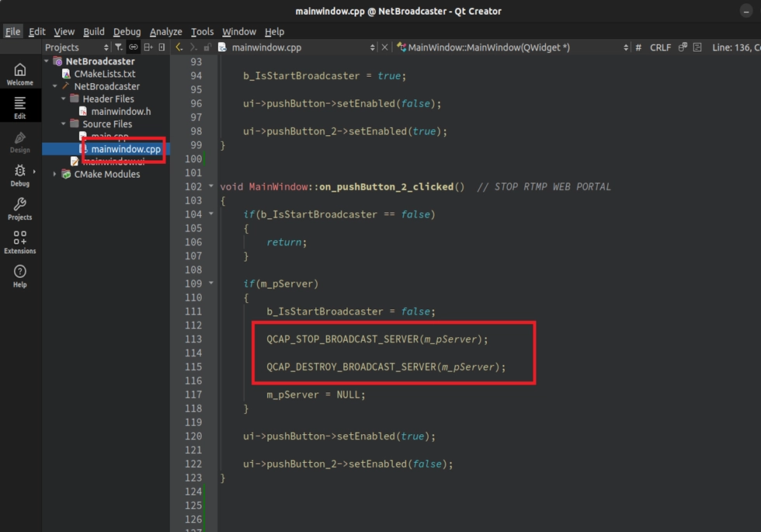Viewport: 761px width, 532px height.
Task: Go back in navigation history
Action: coord(179,47)
